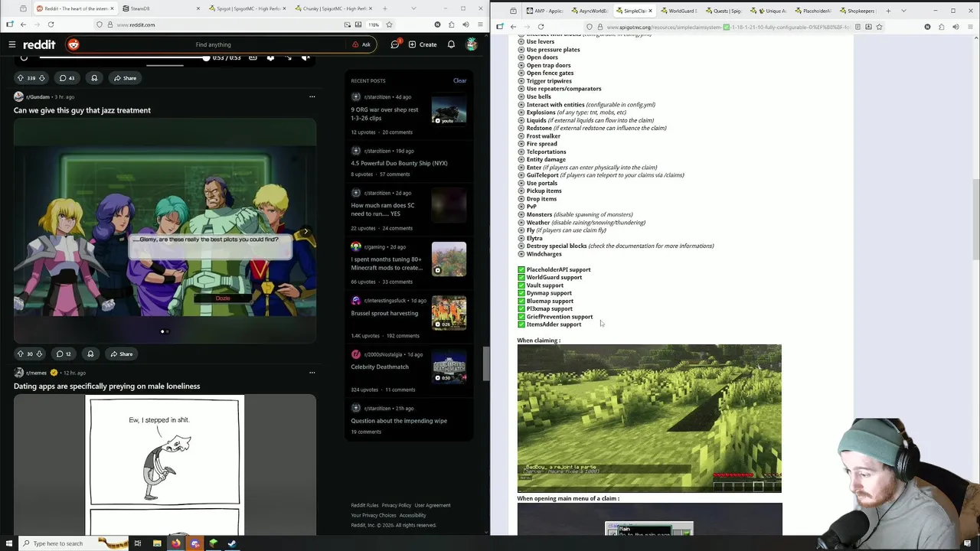The width and height of the screenshot is (980, 551).
Task: Upvote the post with 339 votes
Action: [x=21, y=78]
